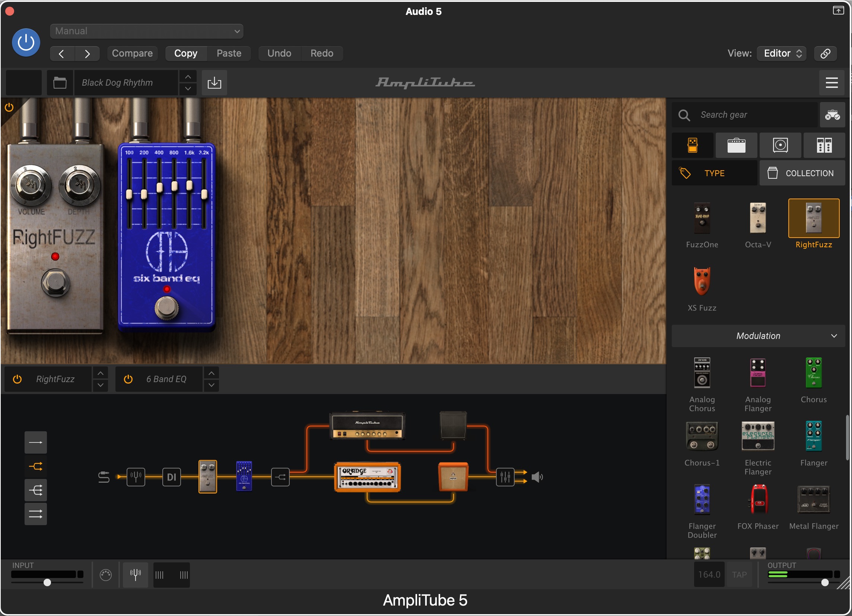Click the Paste button
Image resolution: width=852 pixels, height=616 pixels.
pyautogui.click(x=229, y=53)
